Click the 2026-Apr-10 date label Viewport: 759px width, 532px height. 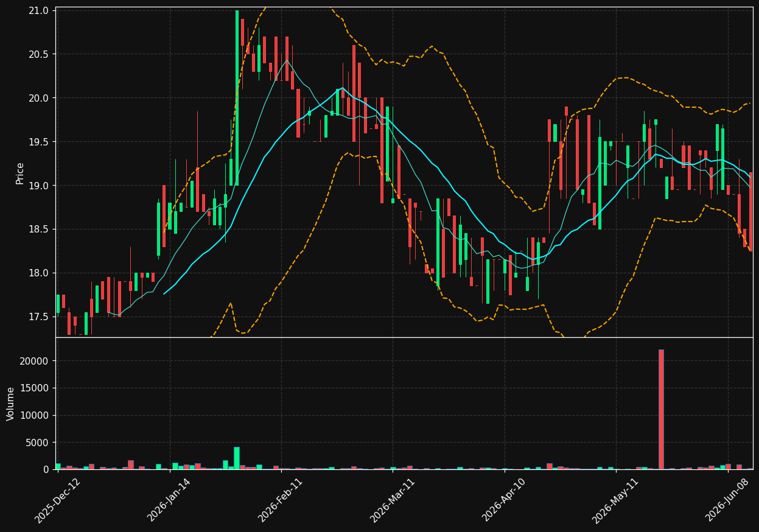pyautogui.click(x=505, y=500)
